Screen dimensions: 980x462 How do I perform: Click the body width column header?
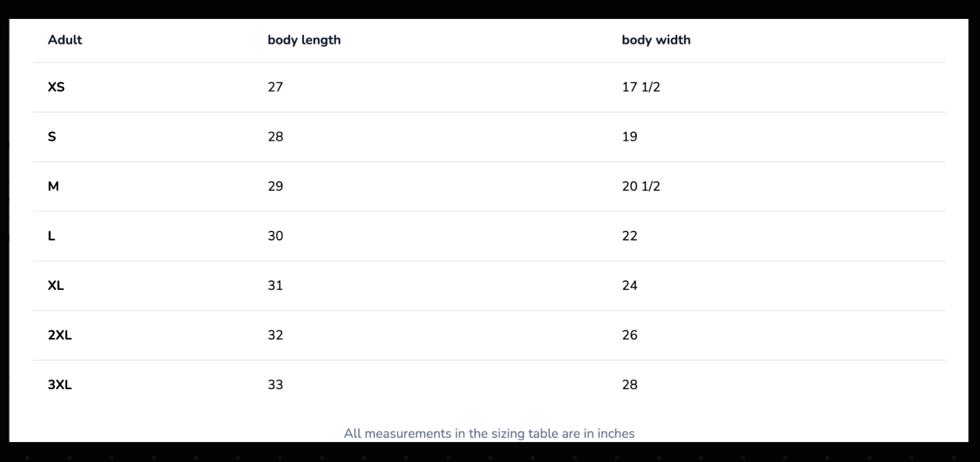tap(656, 40)
